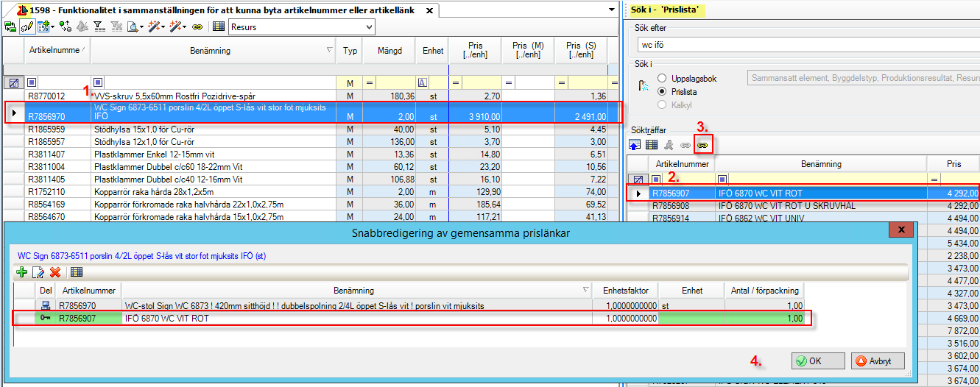Click filter-clear icon at left of main grid filter row
This screenshot has width=980, height=387.
click(14, 82)
